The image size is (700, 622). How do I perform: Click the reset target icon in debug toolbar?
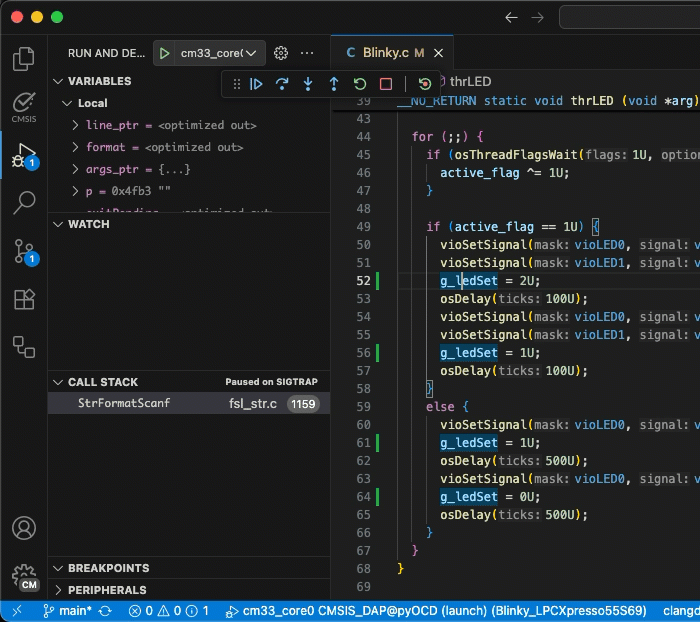click(x=425, y=84)
